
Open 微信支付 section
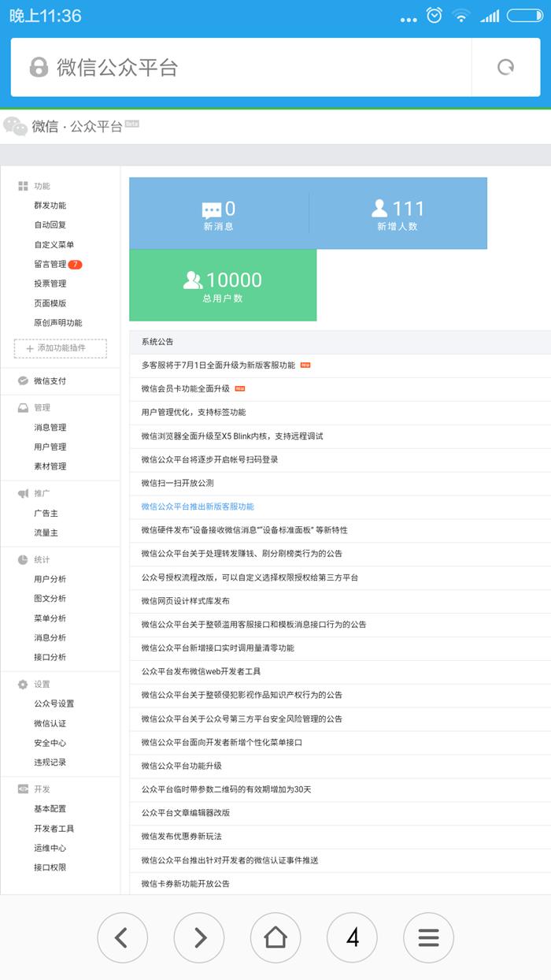[x=50, y=380]
